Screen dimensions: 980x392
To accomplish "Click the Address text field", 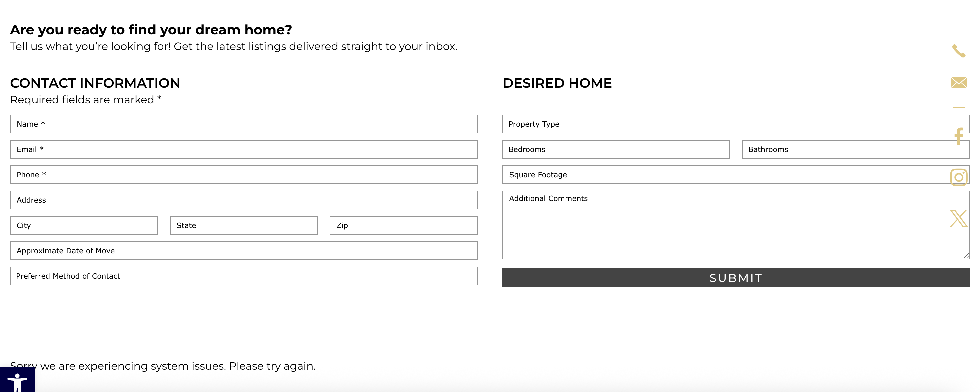I will coord(243,200).
